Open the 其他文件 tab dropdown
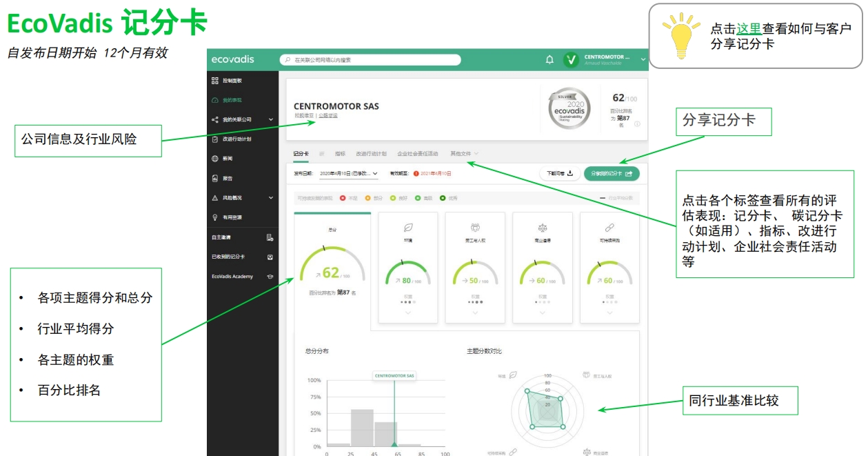 pos(465,153)
